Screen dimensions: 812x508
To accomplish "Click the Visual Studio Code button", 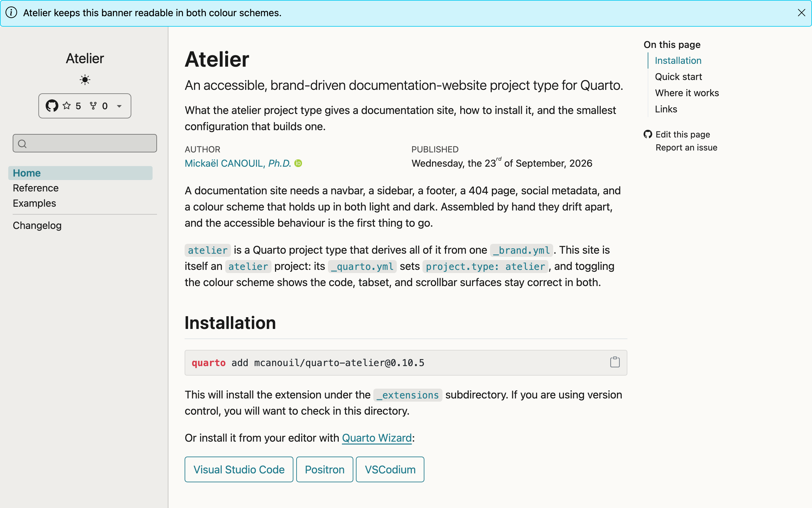I will 239,469.
